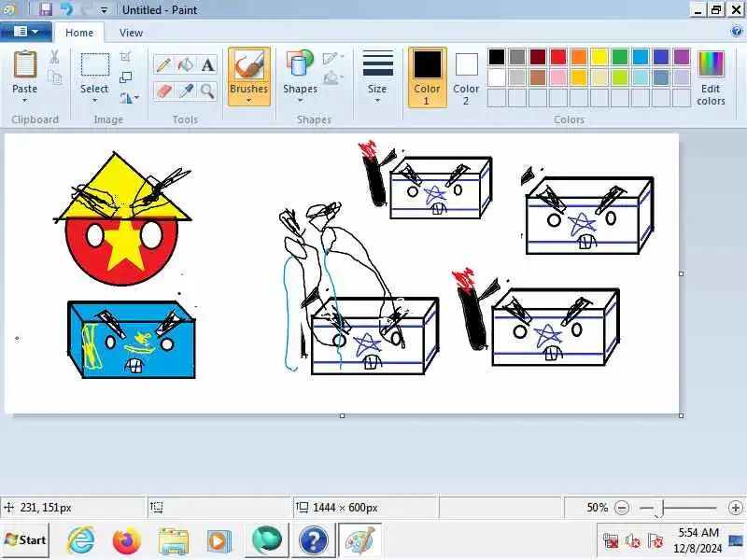Viewport: 747px width, 560px height.
Task: Open the Paint file menu dropdown
Action: coord(26,32)
